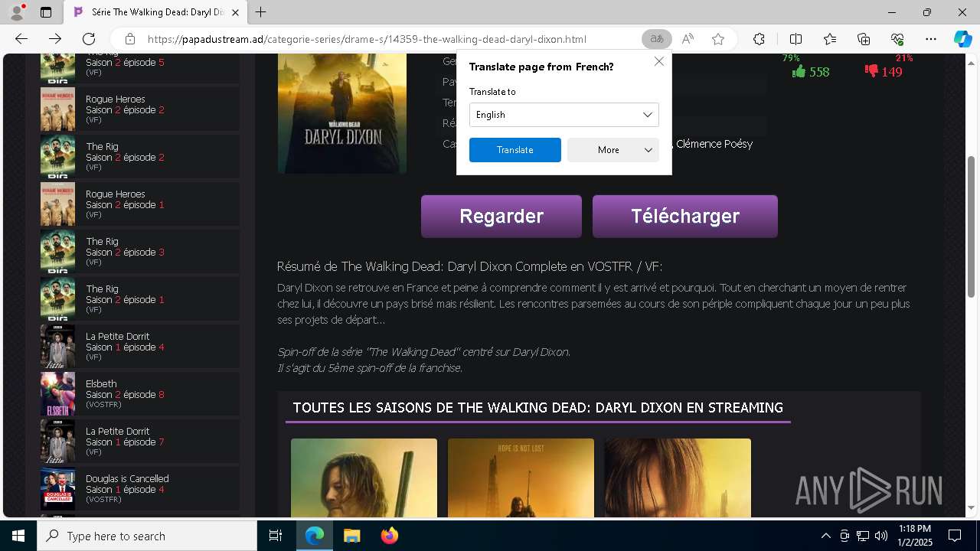Click Elsbeth episode thumbnail in sidebar
This screenshot has width=980, height=551.
click(57, 394)
